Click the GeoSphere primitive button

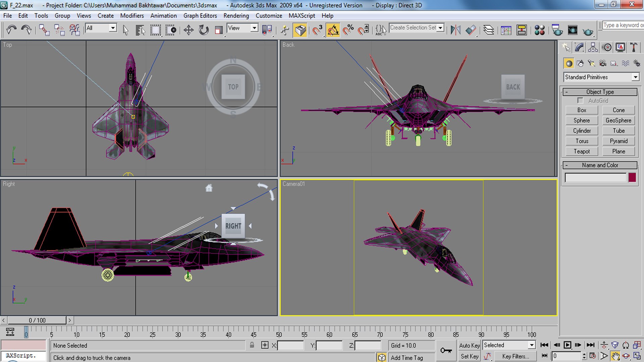[618, 120]
